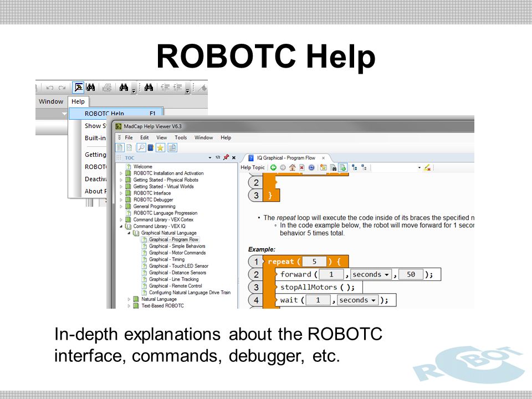Click the increase indent icon in ROBOTC toolbar
Image resolution: width=532 pixels, height=399 pixels.
point(177,88)
